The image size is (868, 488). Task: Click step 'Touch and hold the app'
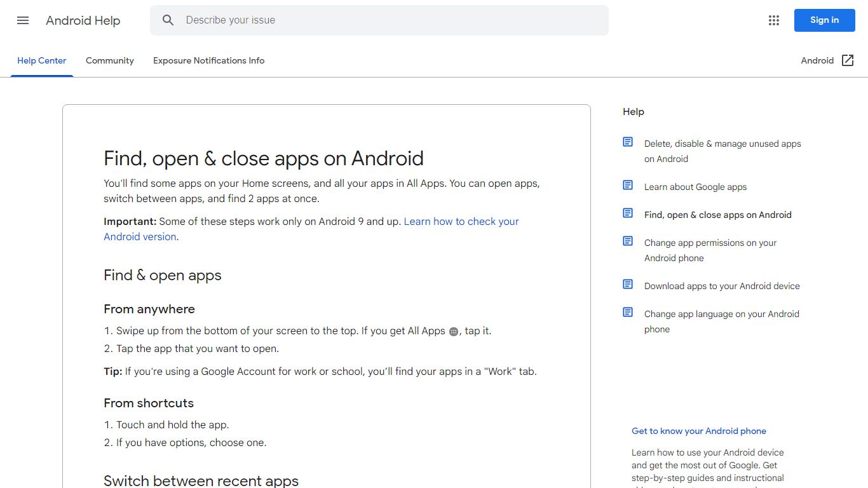(172, 424)
